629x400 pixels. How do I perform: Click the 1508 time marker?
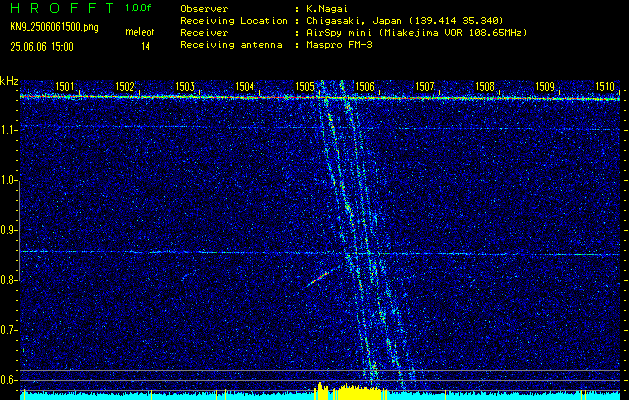click(485, 86)
